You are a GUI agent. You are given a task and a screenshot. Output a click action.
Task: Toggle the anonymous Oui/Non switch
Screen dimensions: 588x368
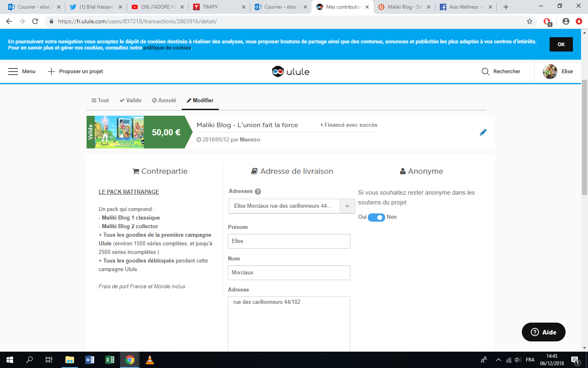click(x=376, y=218)
